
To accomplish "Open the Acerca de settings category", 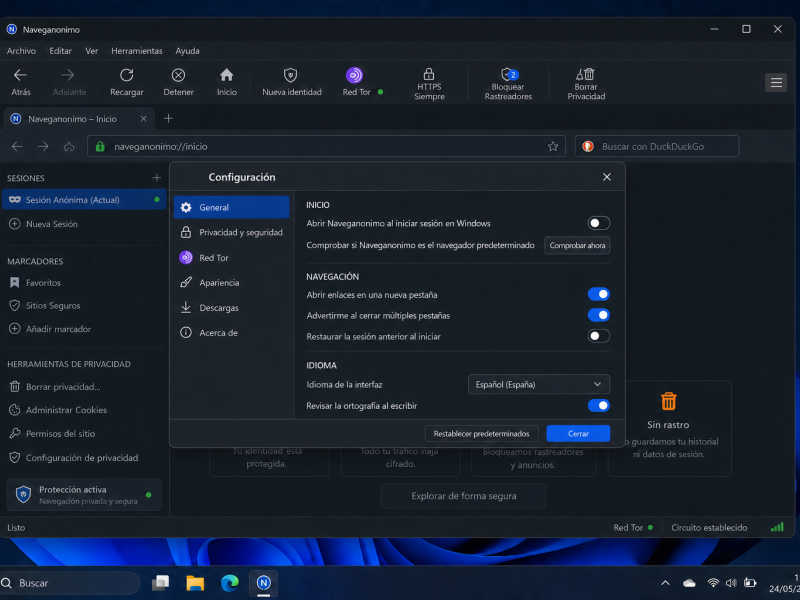I will point(232,333).
